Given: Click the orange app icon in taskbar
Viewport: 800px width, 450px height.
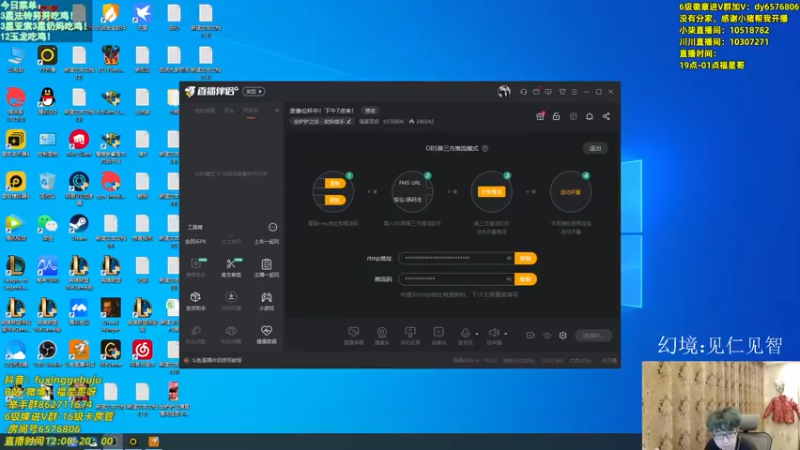Looking at the screenshot, I should point(154,441).
